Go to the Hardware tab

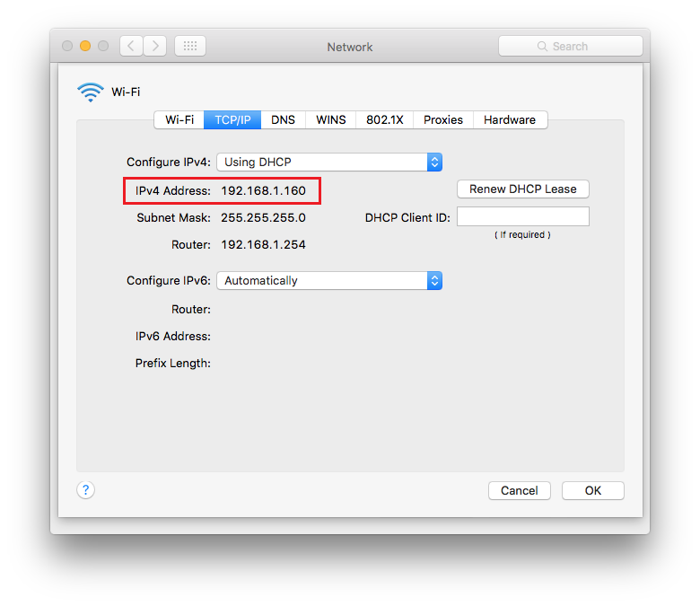pos(509,120)
